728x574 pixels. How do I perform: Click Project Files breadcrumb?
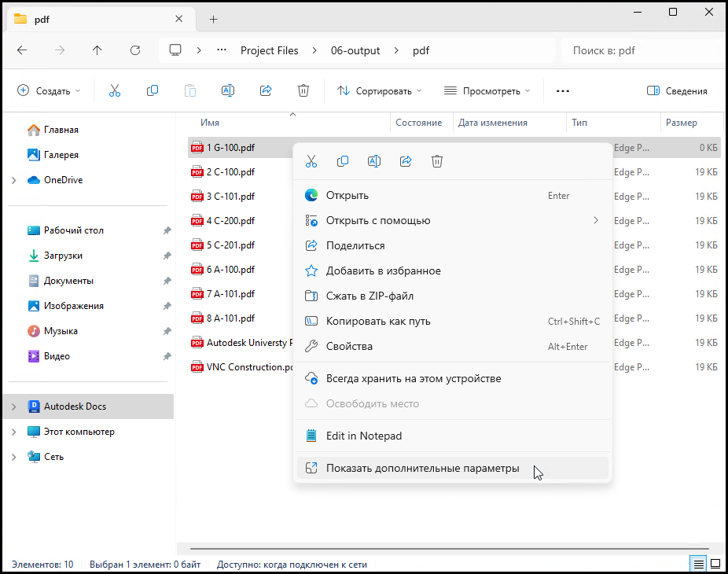(270, 50)
